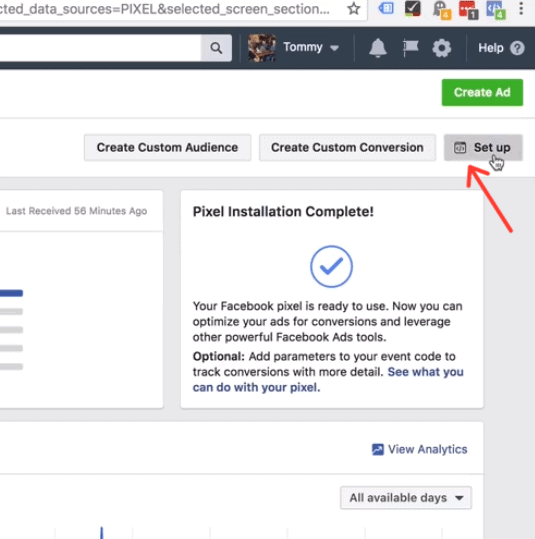
Task: Click Create Custom Audience
Action: coord(167,147)
